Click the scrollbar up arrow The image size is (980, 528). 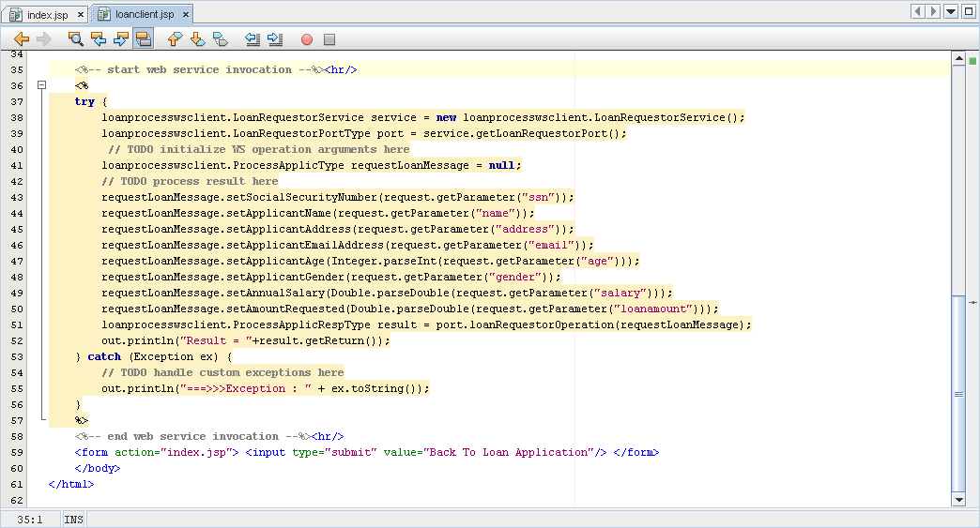coord(958,59)
